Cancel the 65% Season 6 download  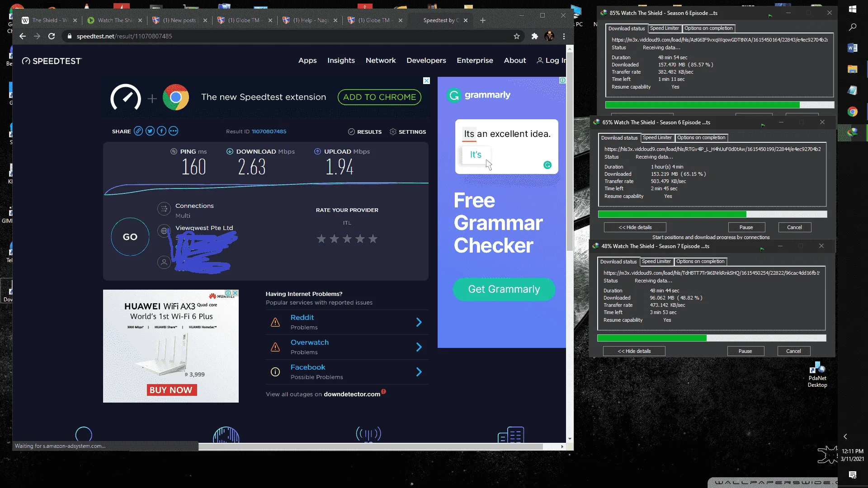[x=794, y=227]
